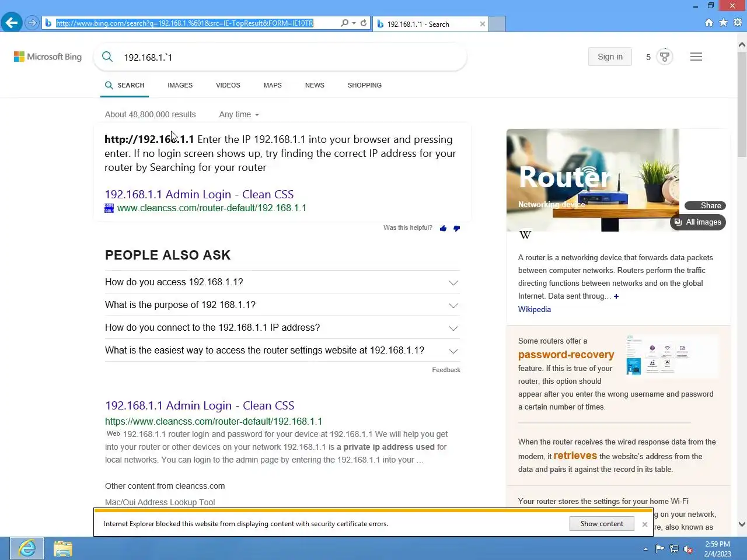The image size is (747, 560).
Task: Click the address bar search magnifier icon
Action: click(344, 23)
